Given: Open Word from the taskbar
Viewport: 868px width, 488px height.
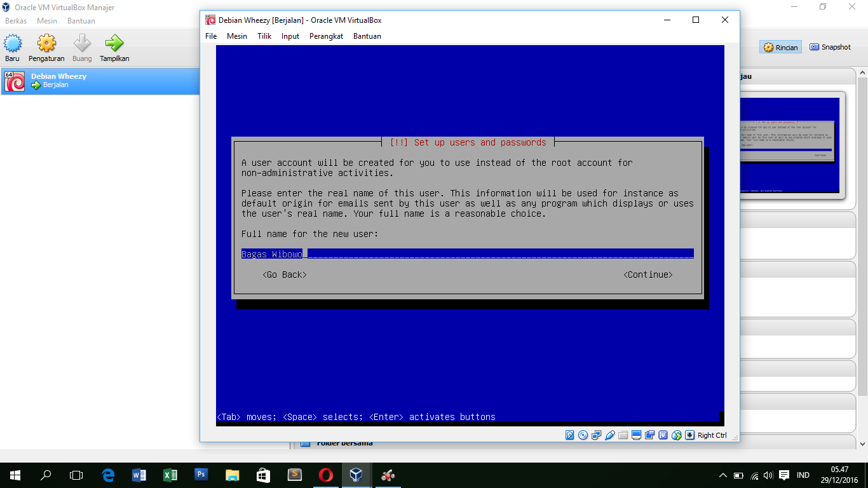Looking at the screenshot, I should coord(139,475).
